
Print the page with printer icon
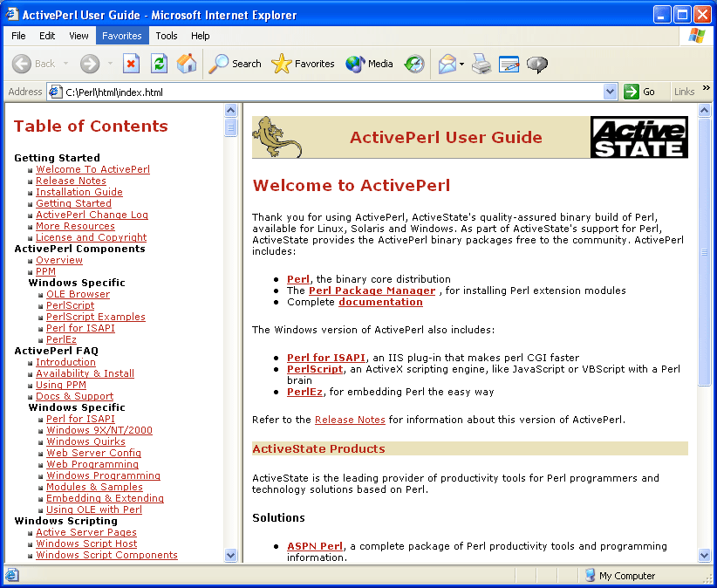click(481, 64)
